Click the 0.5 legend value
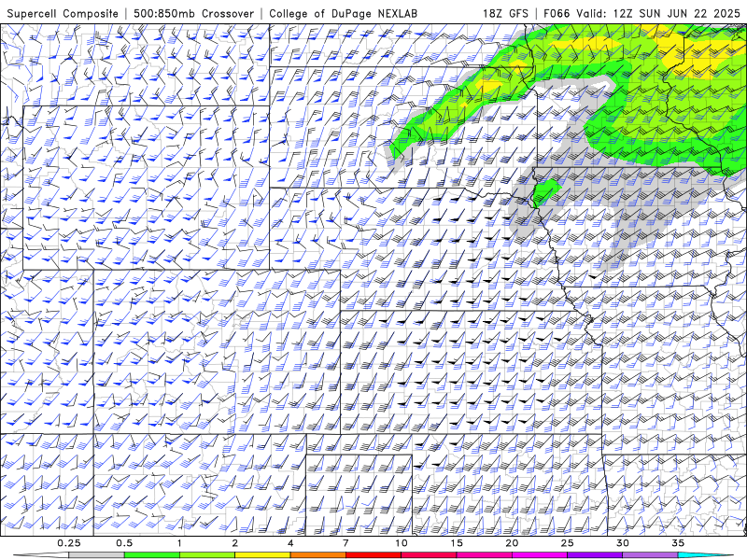This screenshot has width=747, height=560. [x=124, y=543]
